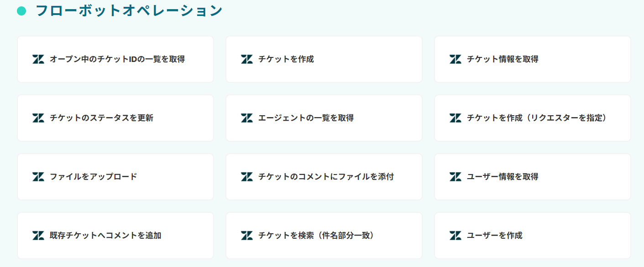Image resolution: width=644 pixels, height=267 pixels.
Task: Click the フローボットオペレーション section heading
Action: [x=129, y=10]
